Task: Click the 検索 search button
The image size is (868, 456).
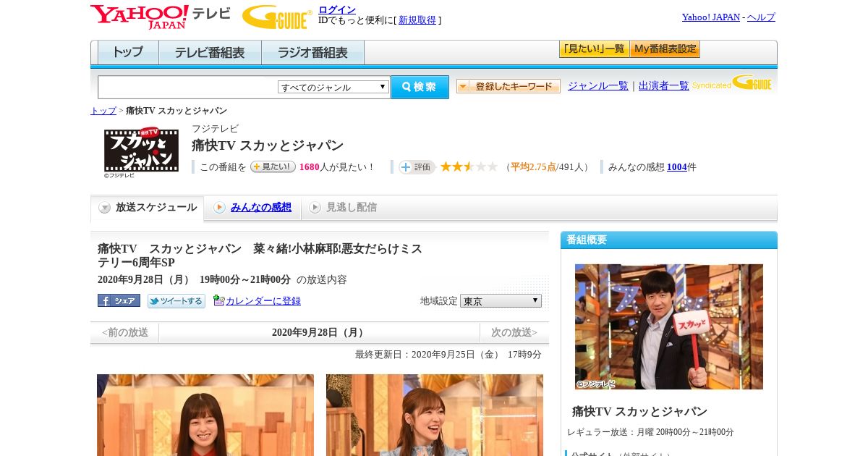Action: click(x=420, y=87)
